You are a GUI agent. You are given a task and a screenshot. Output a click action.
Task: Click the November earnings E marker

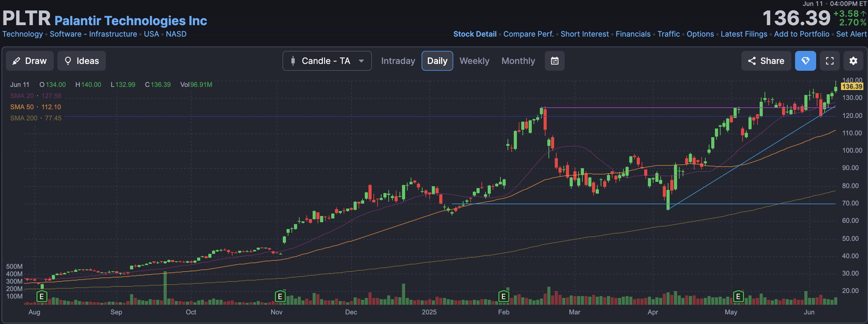pos(280,296)
